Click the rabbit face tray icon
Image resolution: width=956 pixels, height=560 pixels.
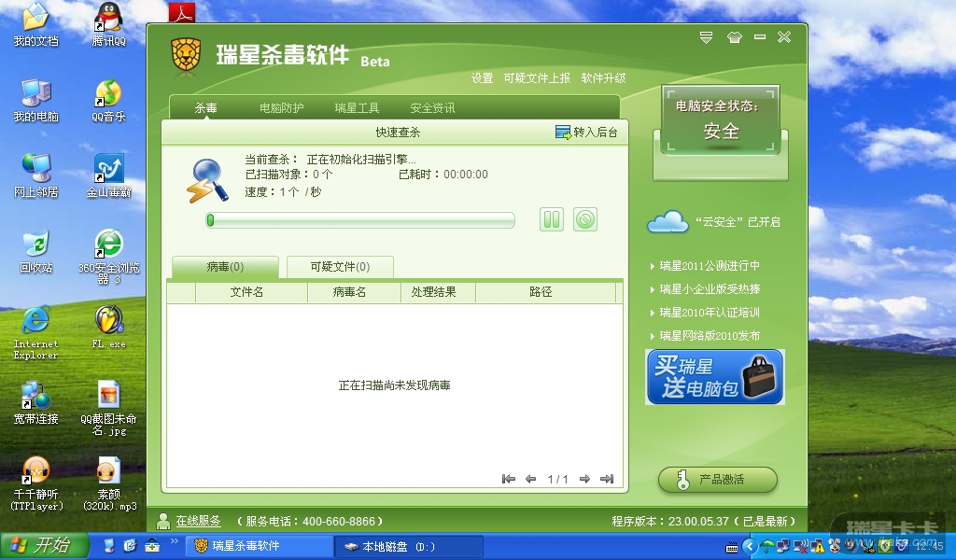[x=834, y=546]
